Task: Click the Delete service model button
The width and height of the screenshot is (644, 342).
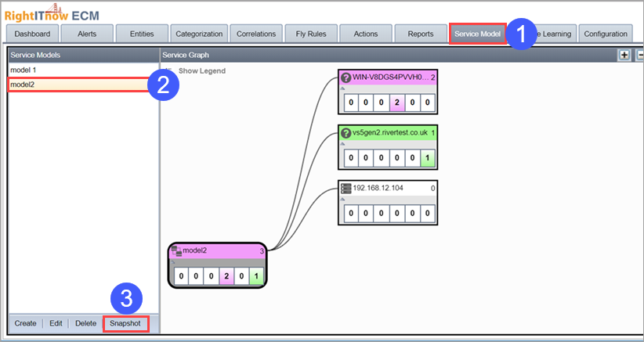Action: pos(86,323)
